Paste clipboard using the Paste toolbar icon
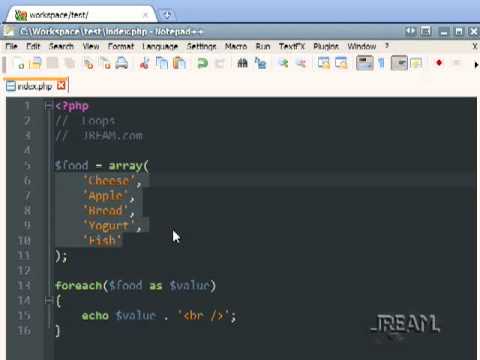480x360 pixels. pyautogui.click(x=179, y=63)
